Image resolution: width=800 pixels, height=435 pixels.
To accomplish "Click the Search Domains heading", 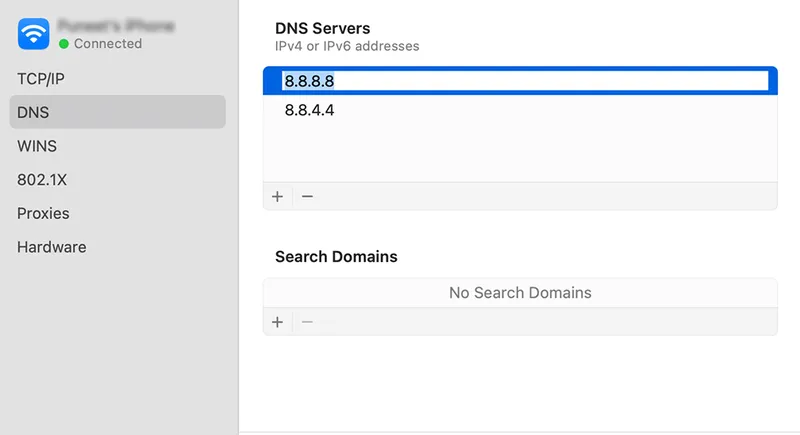I will pyautogui.click(x=336, y=257).
